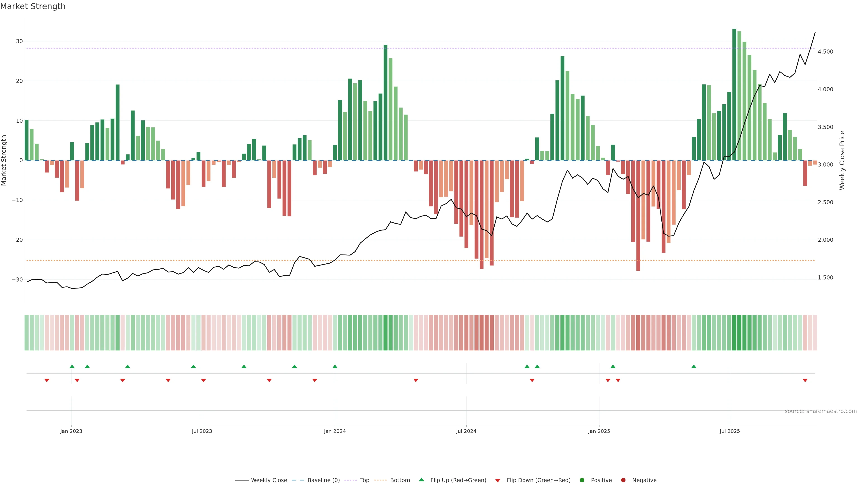Click the last red flip-down marker
Viewport: 868px width, 488px height.
805,380
